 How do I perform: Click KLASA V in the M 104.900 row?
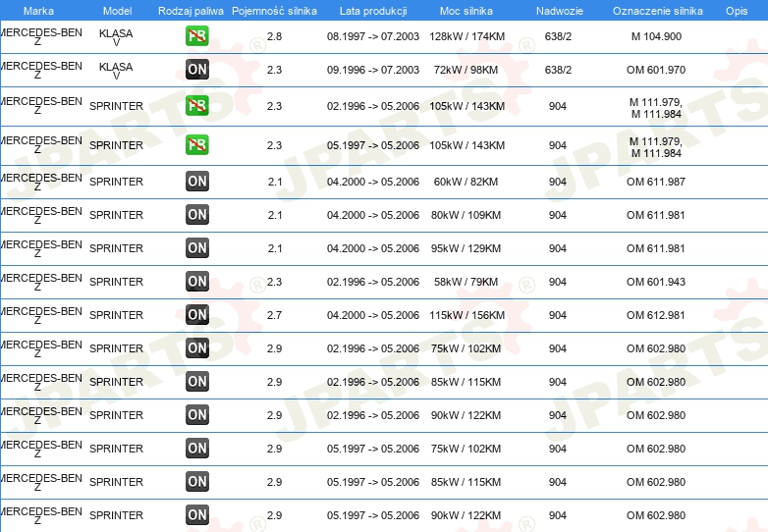116,37
